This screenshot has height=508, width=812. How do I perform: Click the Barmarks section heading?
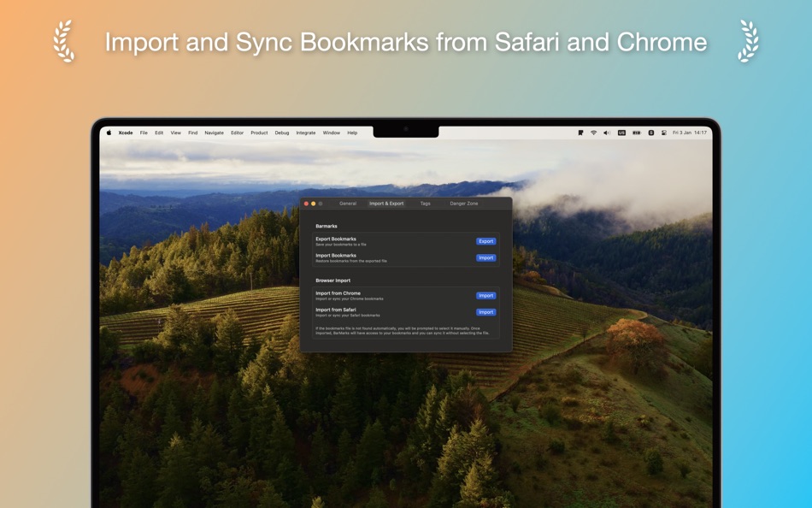(x=327, y=226)
